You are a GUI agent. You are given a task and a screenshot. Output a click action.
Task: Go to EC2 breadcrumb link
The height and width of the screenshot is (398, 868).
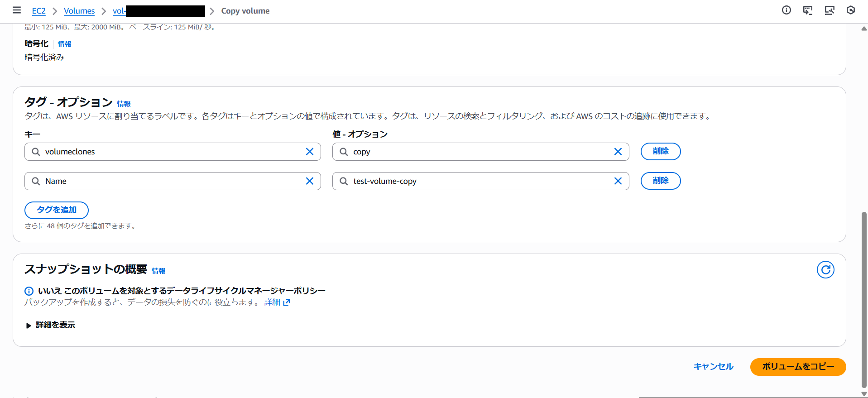38,11
